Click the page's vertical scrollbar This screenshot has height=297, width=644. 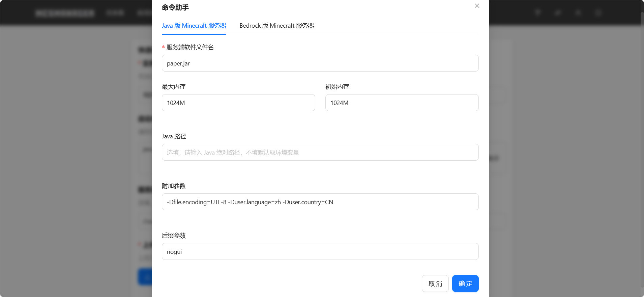[642, 148]
